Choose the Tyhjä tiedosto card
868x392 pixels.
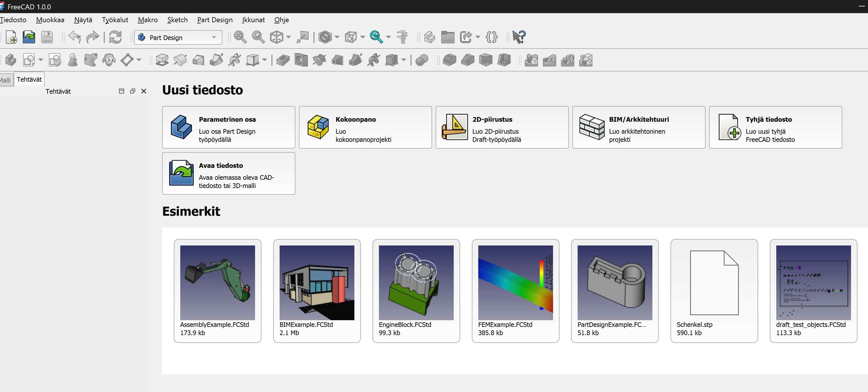pos(775,127)
